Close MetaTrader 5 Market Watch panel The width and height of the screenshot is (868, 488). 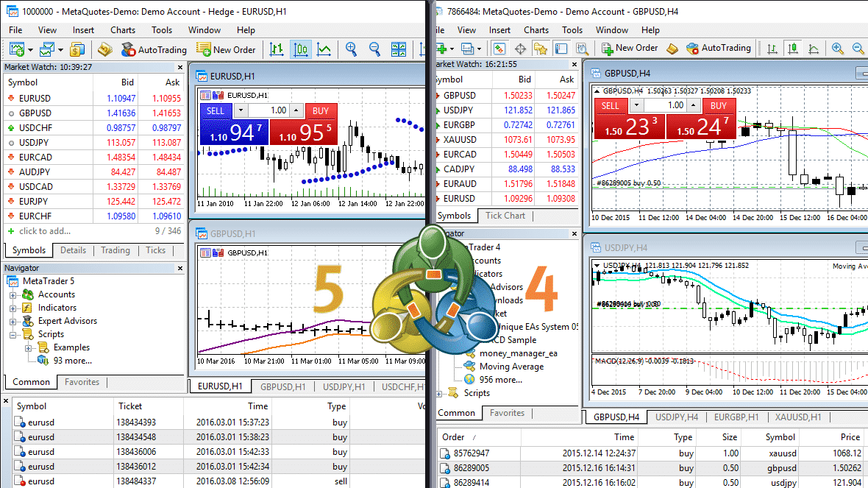(x=180, y=67)
